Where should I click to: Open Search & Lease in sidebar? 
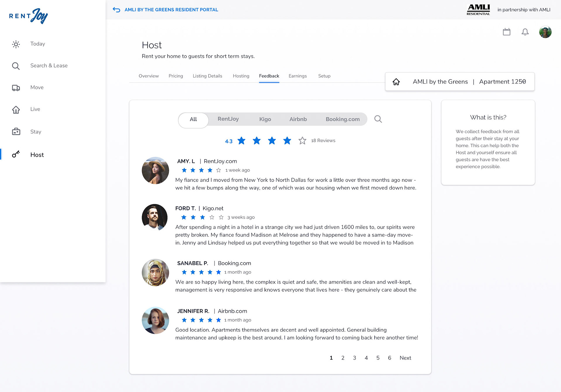click(x=49, y=66)
